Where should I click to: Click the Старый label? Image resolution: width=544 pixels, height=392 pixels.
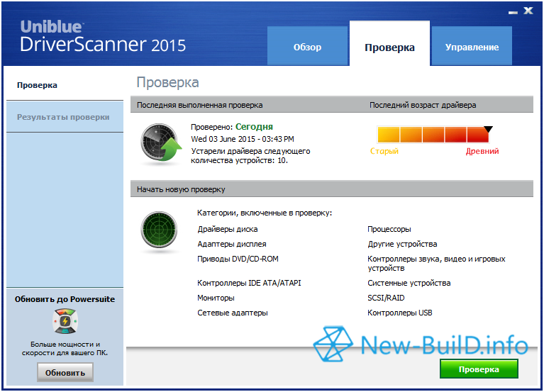click(384, 151)
